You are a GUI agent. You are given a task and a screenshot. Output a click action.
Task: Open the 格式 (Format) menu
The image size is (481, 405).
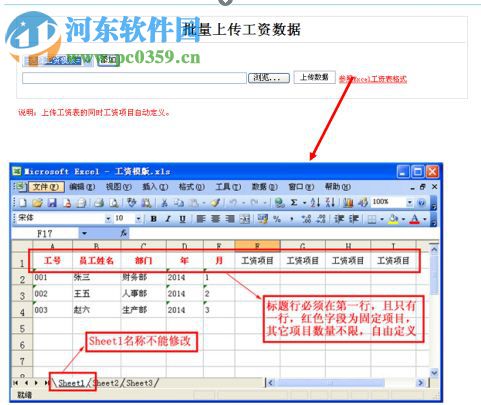191,187
